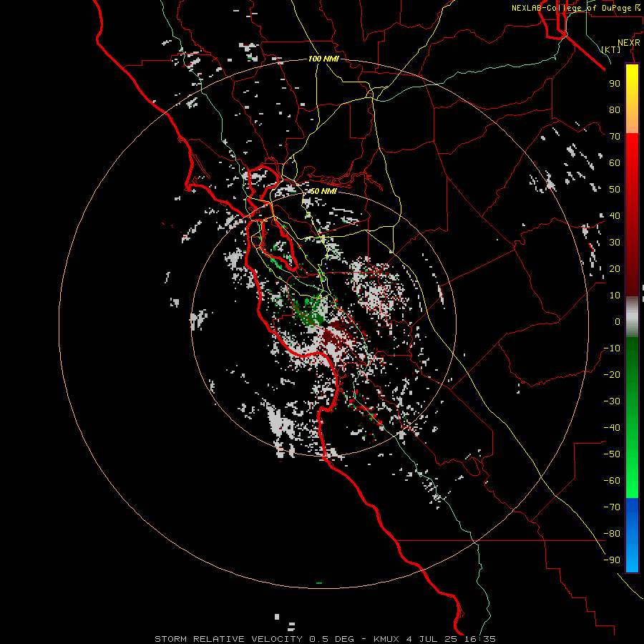644x644 pixels.
Task: Click the "50 NMI" range ring label
Action: [323, 191]
